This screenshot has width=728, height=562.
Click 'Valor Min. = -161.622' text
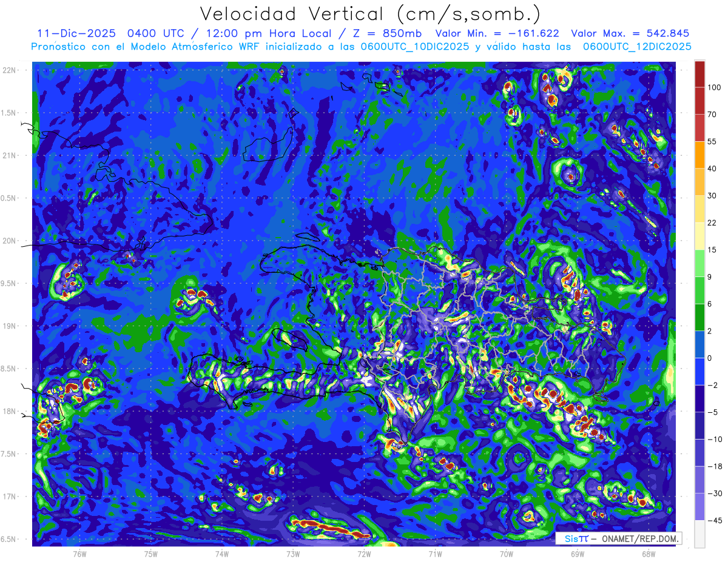tap(497, 33)
